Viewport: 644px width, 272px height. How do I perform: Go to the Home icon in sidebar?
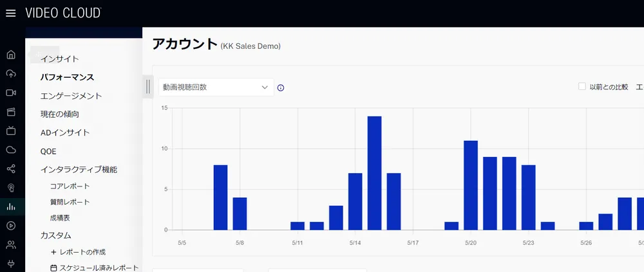click(10, 55)
